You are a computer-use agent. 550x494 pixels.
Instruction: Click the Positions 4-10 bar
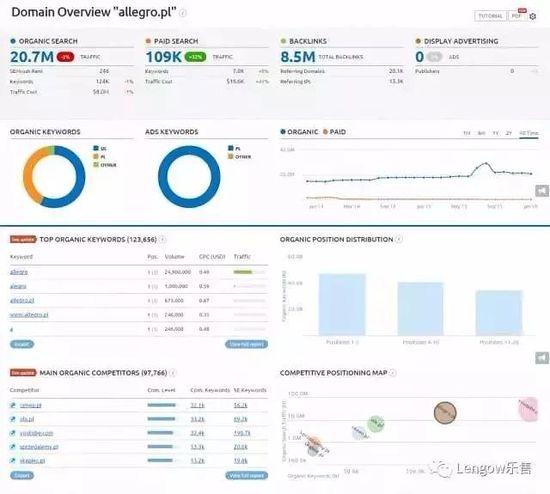421,309
